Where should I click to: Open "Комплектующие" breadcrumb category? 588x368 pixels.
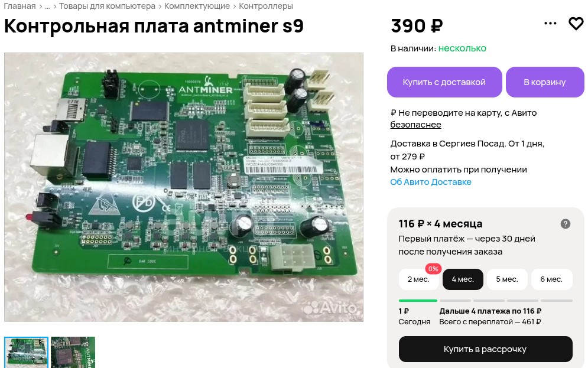[197, 6]
